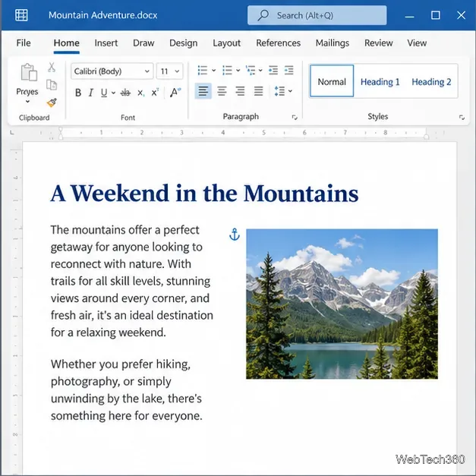The height and width of the screenshot is (476, 476).
Task: Toggle Italic formatting
Action: click(x=91, y=93)
